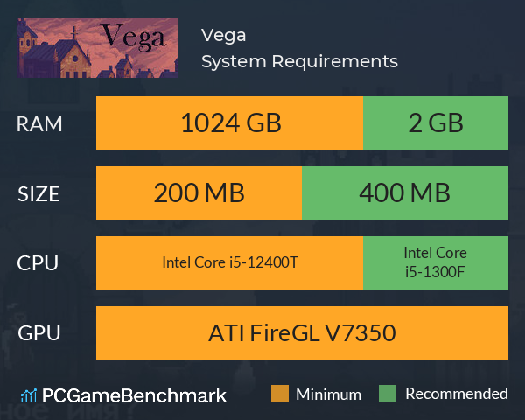525x420 pixels.
Task: Click the SIZE row label
Action: tap(38, 194)
